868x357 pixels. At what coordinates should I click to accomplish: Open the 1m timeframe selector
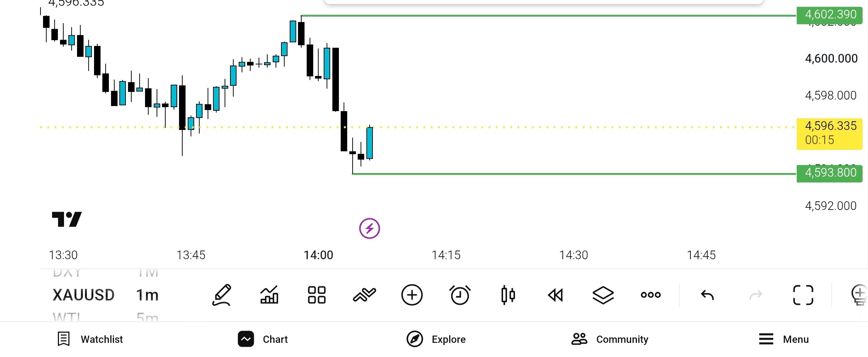coord(147,295)
